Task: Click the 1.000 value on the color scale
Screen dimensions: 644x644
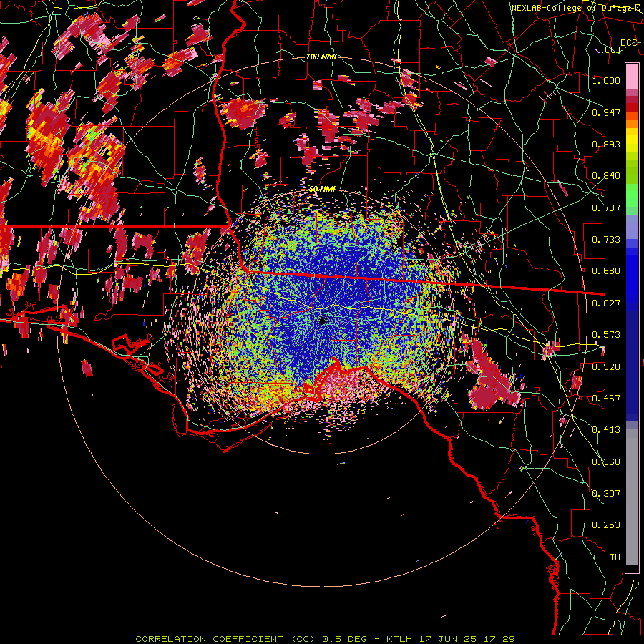Action: [606, 80]
